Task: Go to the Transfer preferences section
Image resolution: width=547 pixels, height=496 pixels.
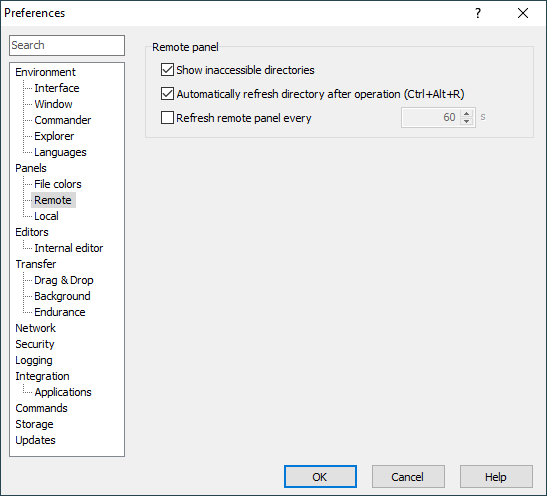Action: 36,264
